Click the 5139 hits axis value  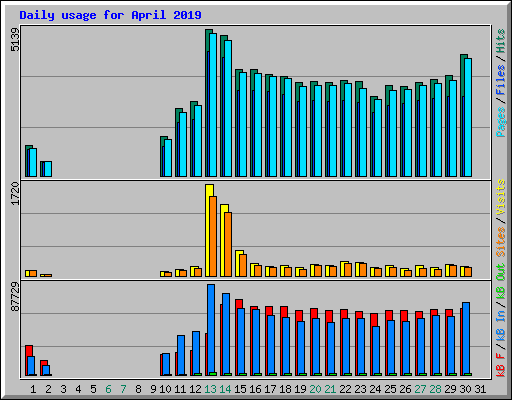[15, 40]
